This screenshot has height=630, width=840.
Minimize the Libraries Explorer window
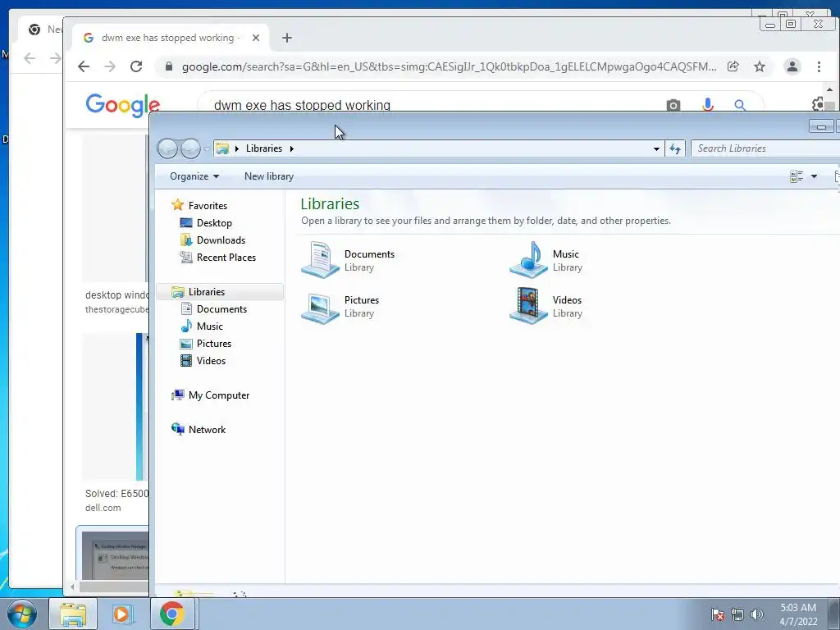[820, 126]
